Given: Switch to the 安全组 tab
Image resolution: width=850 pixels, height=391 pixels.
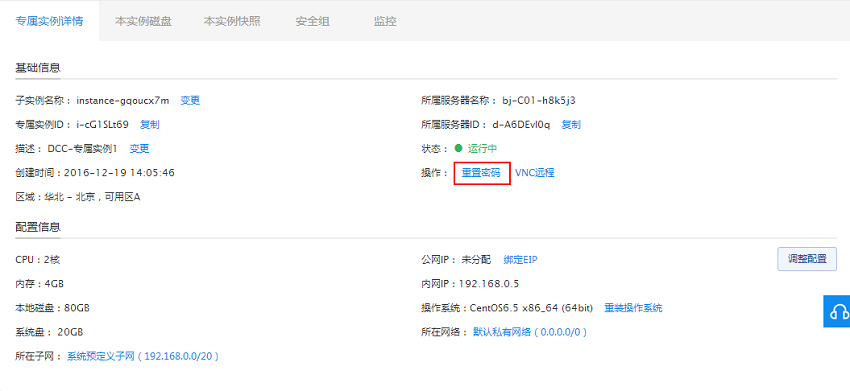Looking at the screenshot, I should (313, 22).
